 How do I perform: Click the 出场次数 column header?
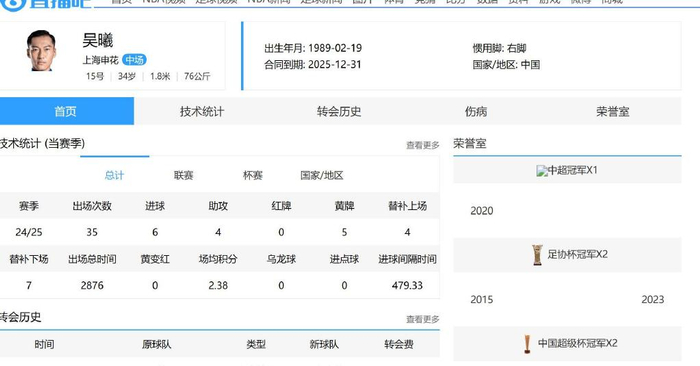click(92, 206)
